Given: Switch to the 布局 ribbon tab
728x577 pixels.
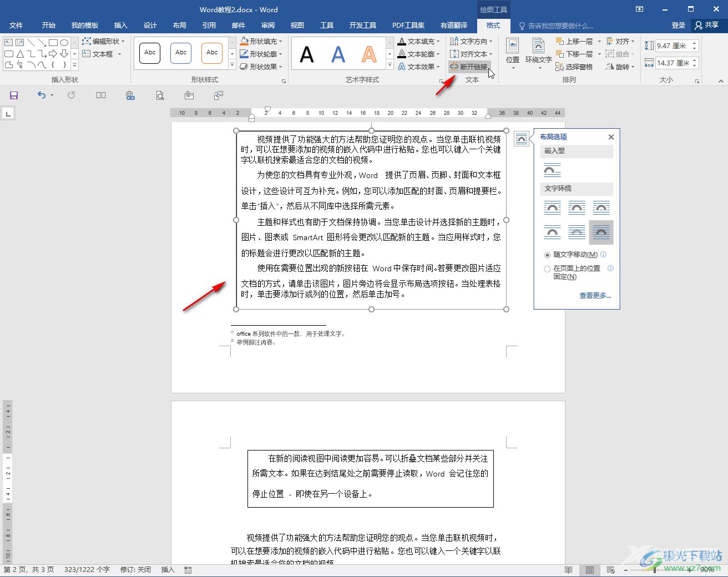Looking at the screenshot, I should [x=179, y=25].
